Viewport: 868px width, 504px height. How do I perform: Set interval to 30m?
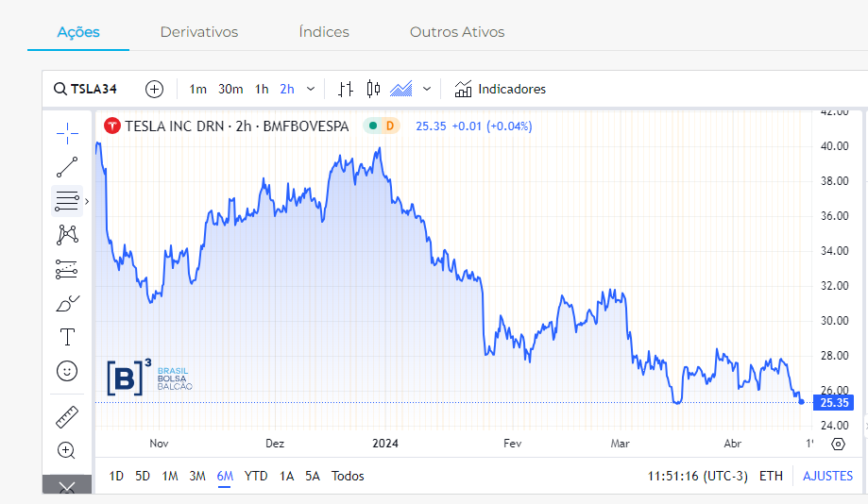[230, 89]
